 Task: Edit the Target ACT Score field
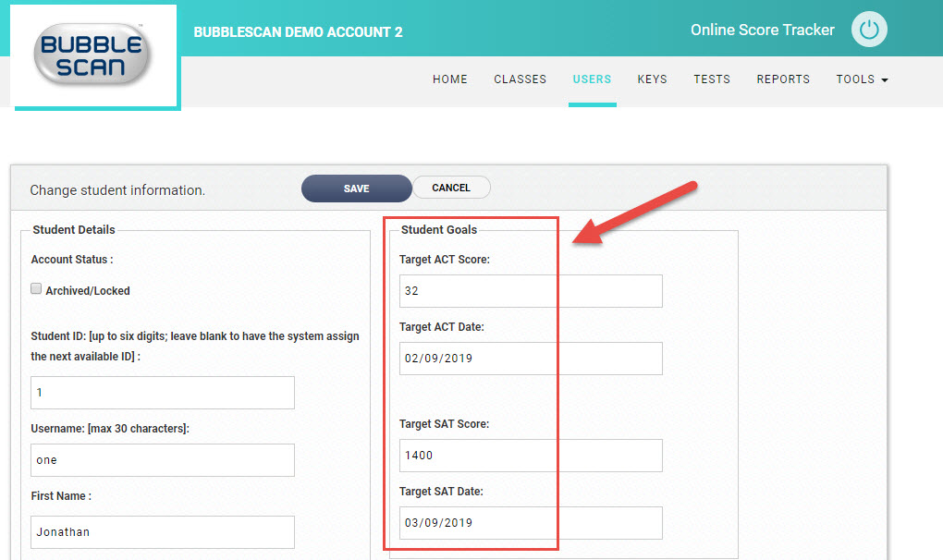(x=531, y=291)
